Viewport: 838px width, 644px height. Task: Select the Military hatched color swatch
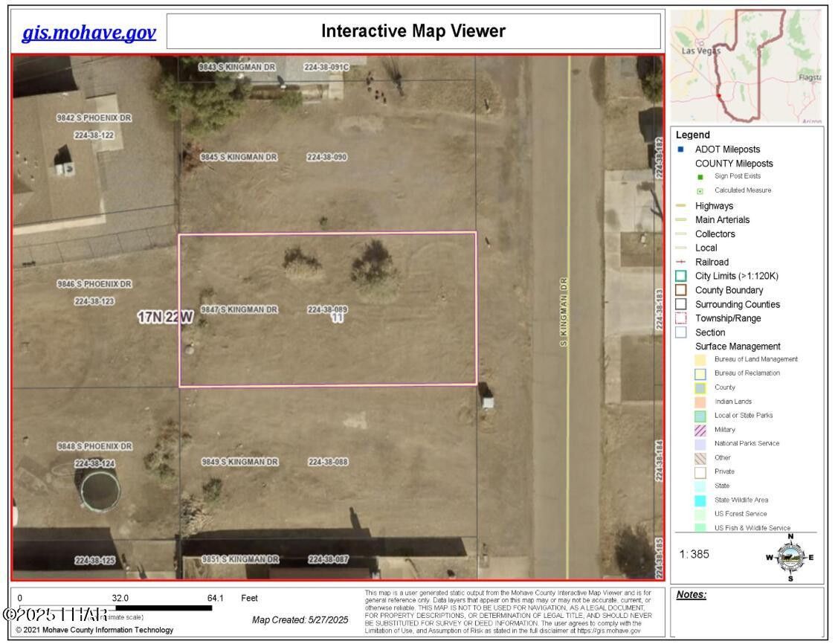700,430
